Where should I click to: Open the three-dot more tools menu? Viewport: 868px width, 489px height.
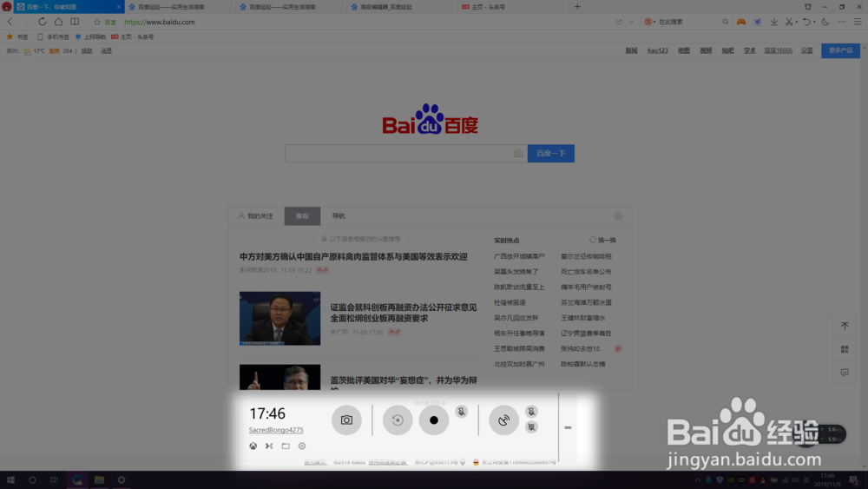point(841,22)
